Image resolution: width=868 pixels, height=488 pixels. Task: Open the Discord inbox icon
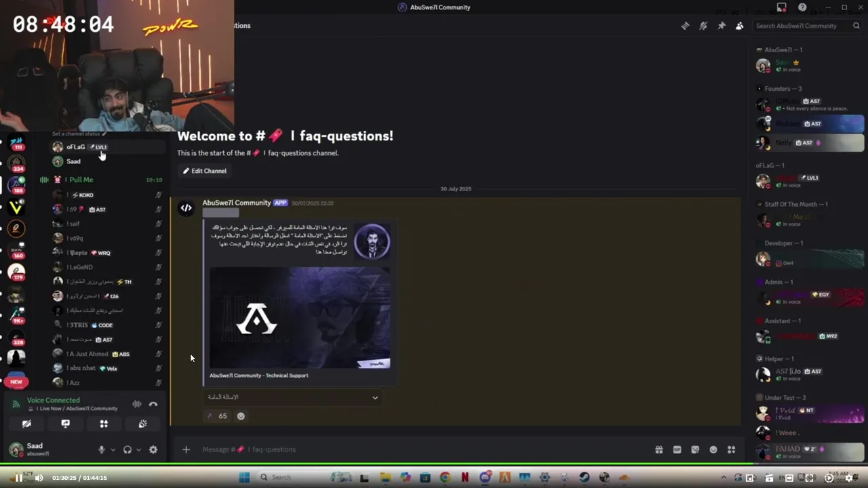point(782,7)
